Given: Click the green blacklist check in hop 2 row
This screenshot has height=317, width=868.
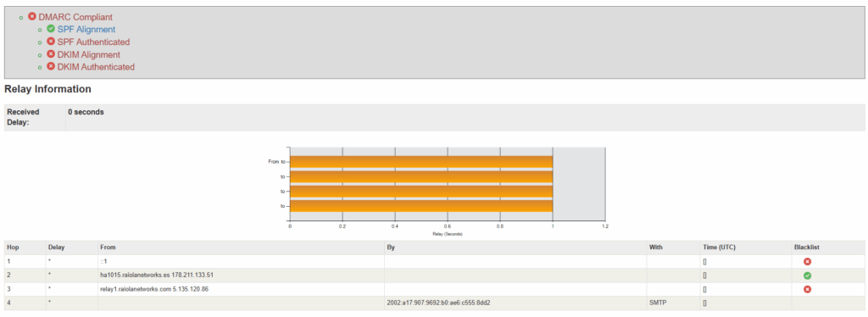Looking at the screenshot, I should point(807,275).
